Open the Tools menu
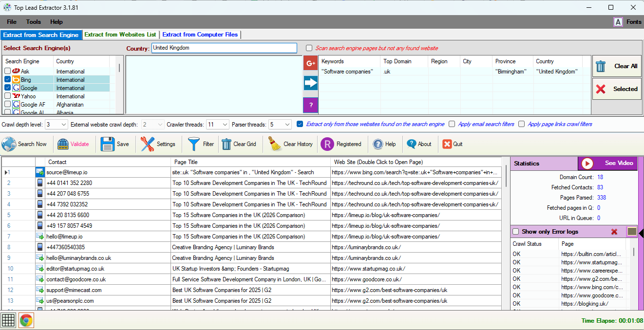This screenshot has width=644, height=330. click(34, 22)
